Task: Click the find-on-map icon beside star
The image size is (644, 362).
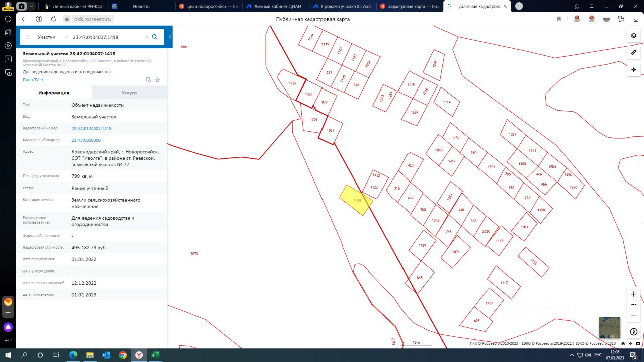Action: [148, 80]
